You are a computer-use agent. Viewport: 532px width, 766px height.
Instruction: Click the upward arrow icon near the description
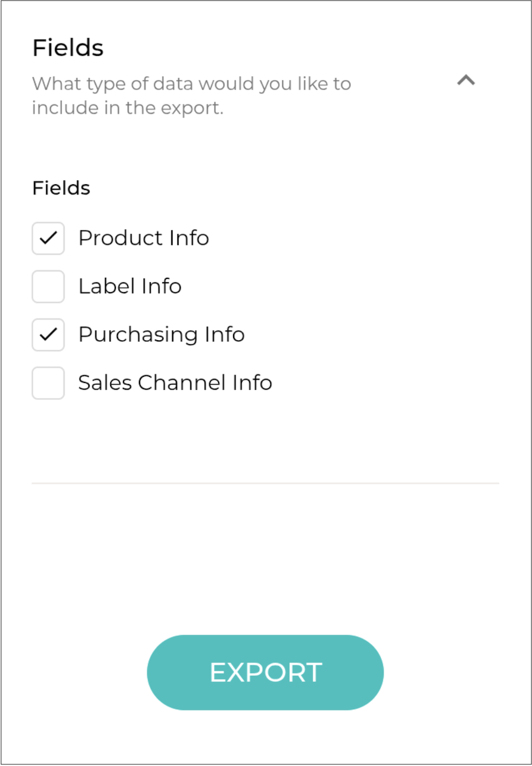coord(466,81)
